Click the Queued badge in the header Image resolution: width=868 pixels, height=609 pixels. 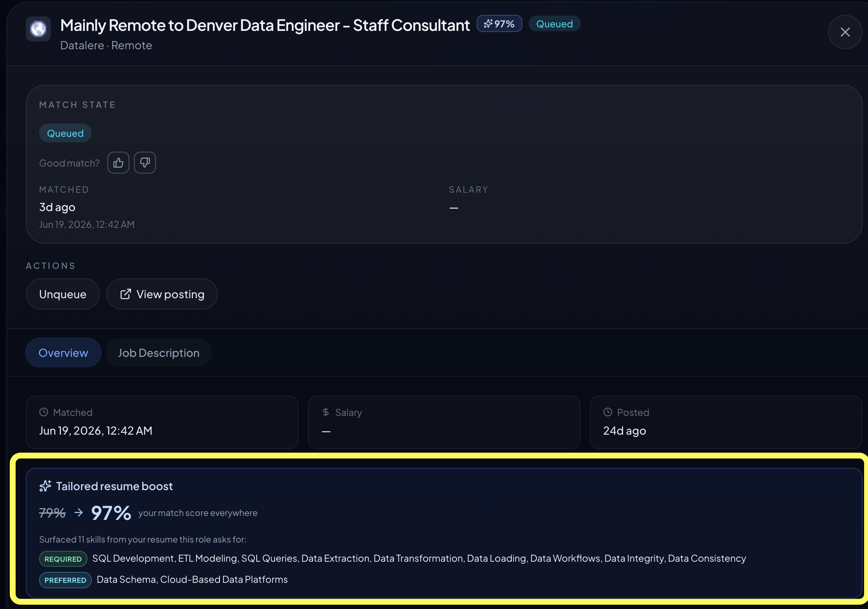pyautogui.click(x=554, y=24)
